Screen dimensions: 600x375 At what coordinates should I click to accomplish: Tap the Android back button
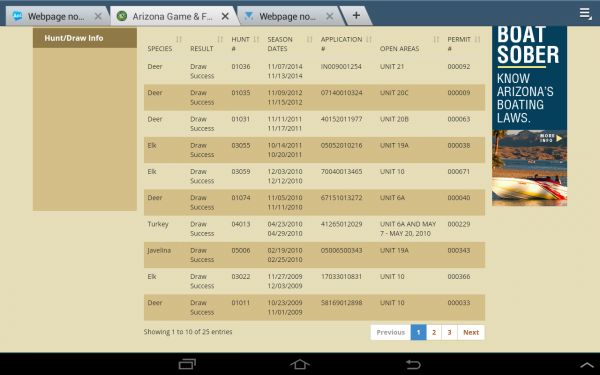pyautogui.click(x=413, y=364)
